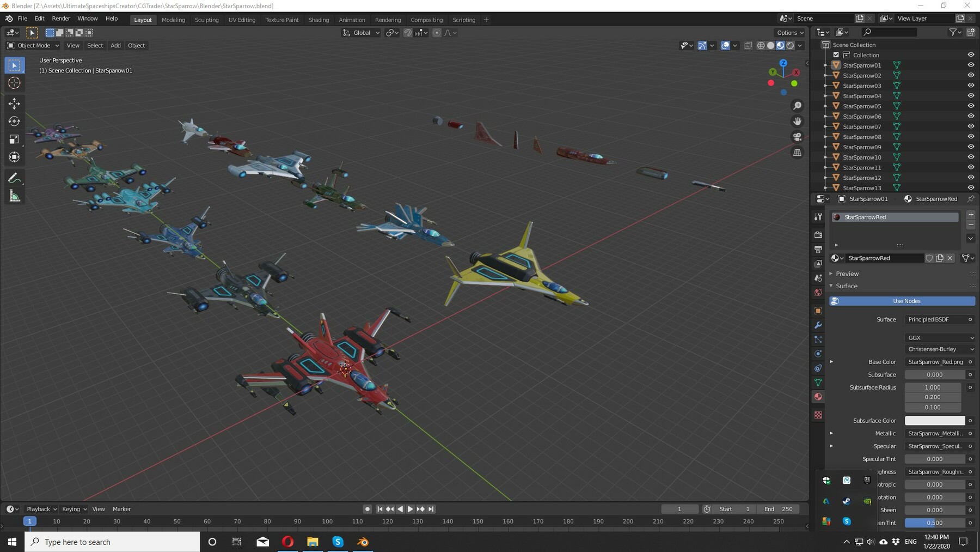Screen dimensions: 980x552
Task: Jump to end of timeline playback
Action: pos(431,509)
